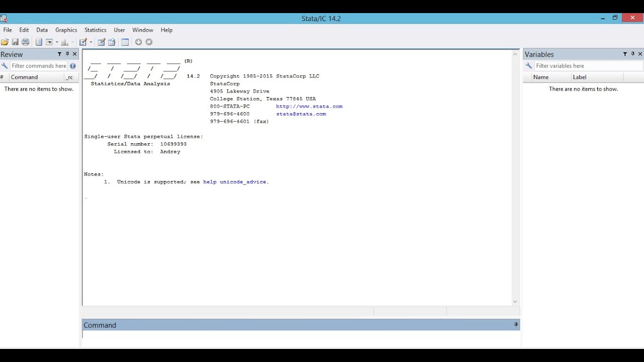The image size is (644, 362).
Task: Open the Help menu
Action: coord(167,30)
